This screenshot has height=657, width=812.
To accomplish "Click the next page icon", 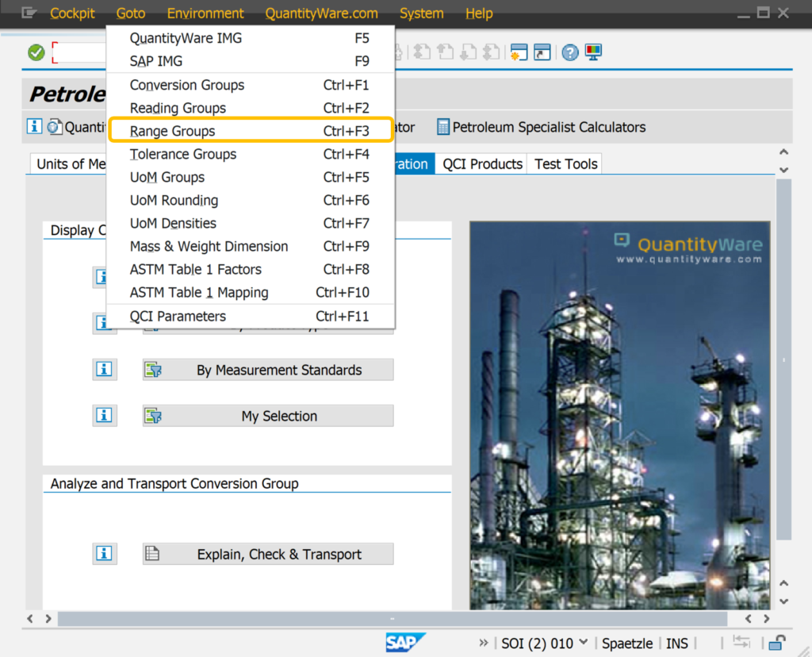I will [469, 52].
